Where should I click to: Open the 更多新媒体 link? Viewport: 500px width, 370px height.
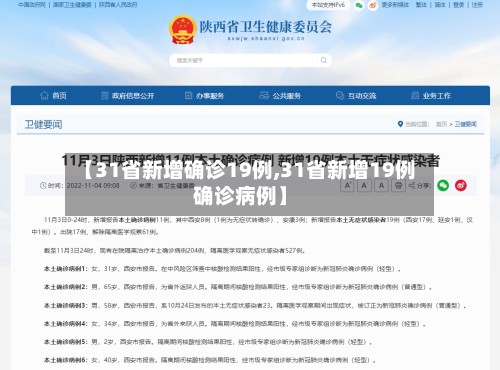coord(395,5)
